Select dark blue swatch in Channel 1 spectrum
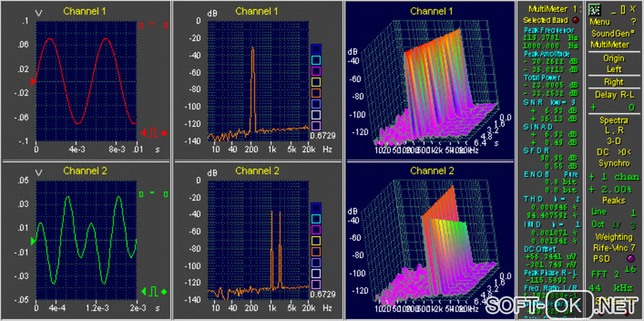 316,49
